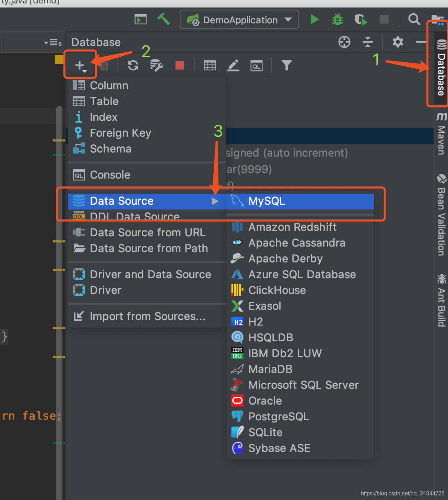Select ClickHouse data source
This screenshot has height=500, width=448.
300,290
